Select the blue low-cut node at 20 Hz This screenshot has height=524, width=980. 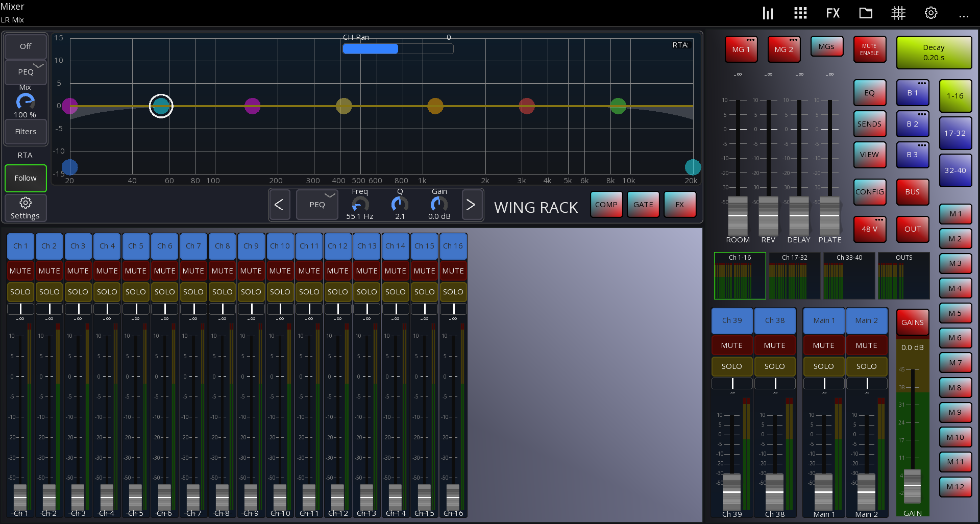click(x=69, y=167)
